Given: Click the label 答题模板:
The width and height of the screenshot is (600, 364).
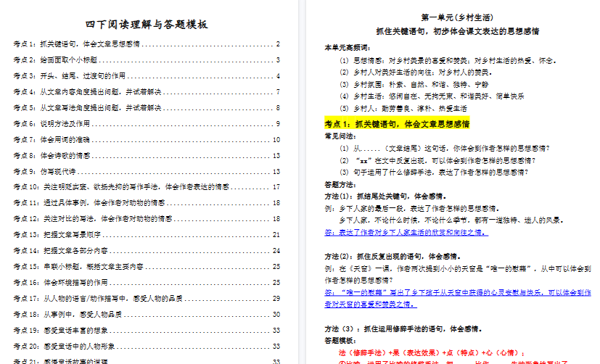Looking at the screenshot, I should point(340,340).
